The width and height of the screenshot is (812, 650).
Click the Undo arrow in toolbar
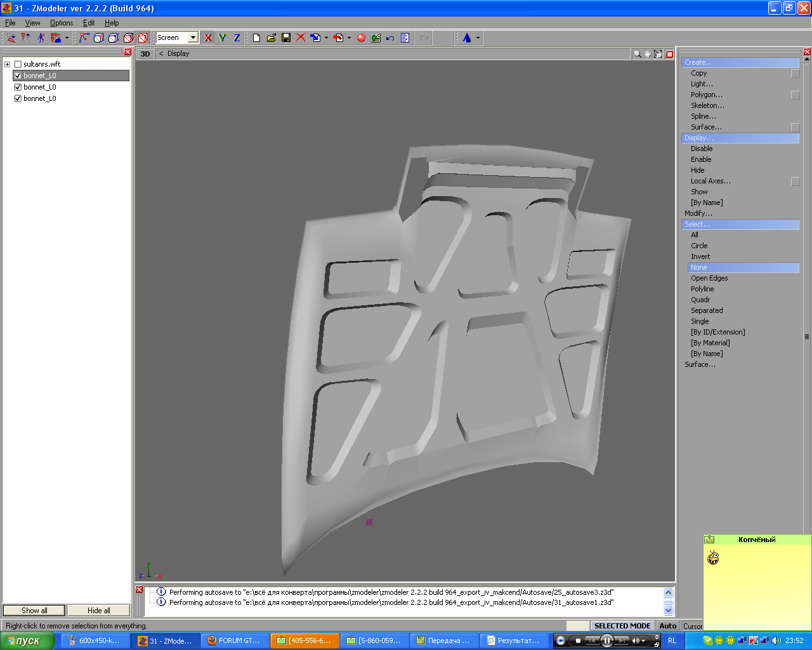coord(390,38)
